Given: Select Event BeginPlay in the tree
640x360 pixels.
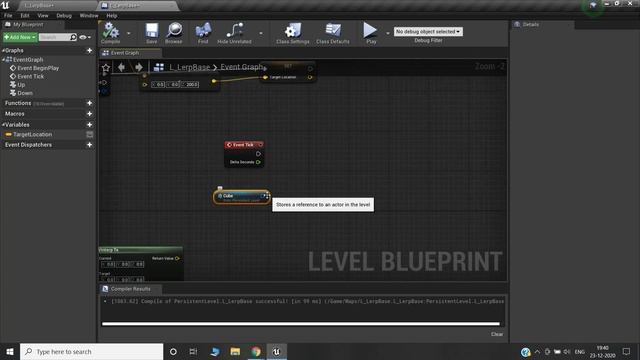Looking at the screenshot, I should point(38,68).
